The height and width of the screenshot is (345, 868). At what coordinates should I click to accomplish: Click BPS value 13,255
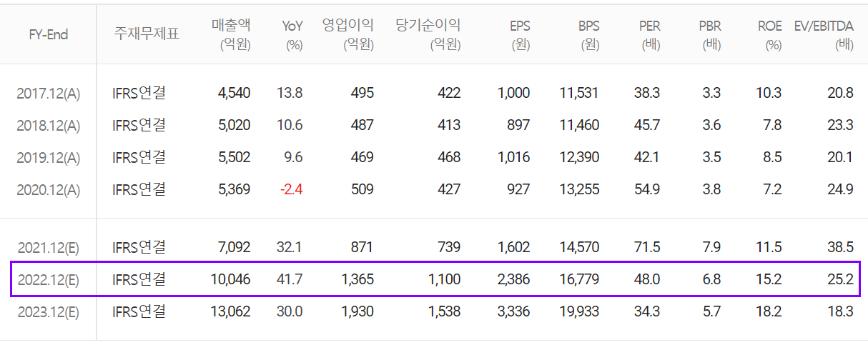[x=580, y=190]
